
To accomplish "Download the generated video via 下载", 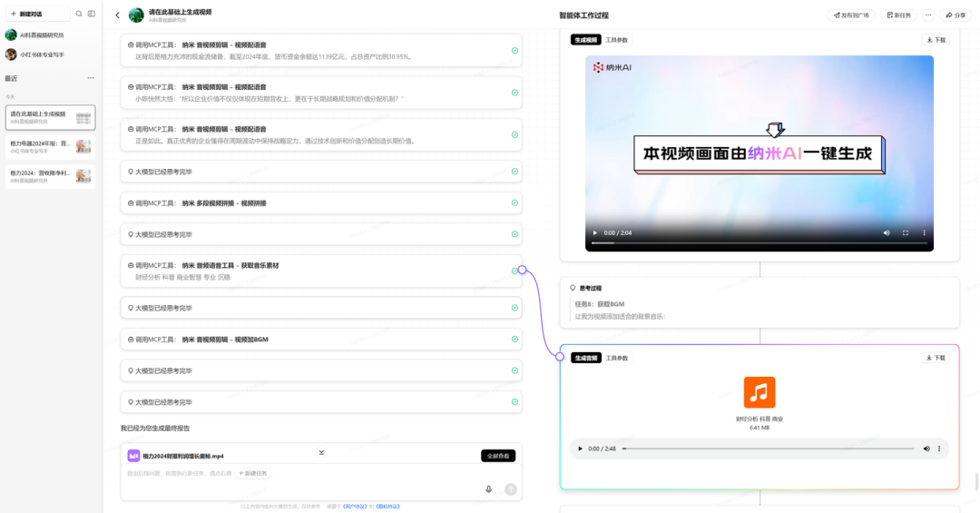I will pos(936,40).
